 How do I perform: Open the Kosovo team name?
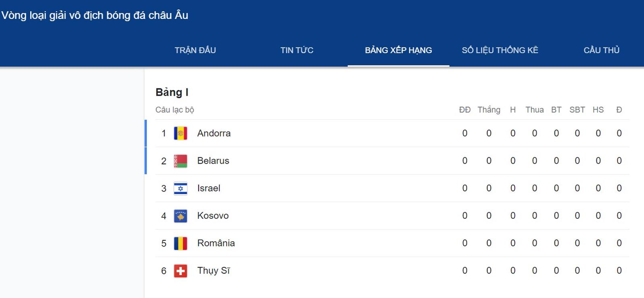213,216
